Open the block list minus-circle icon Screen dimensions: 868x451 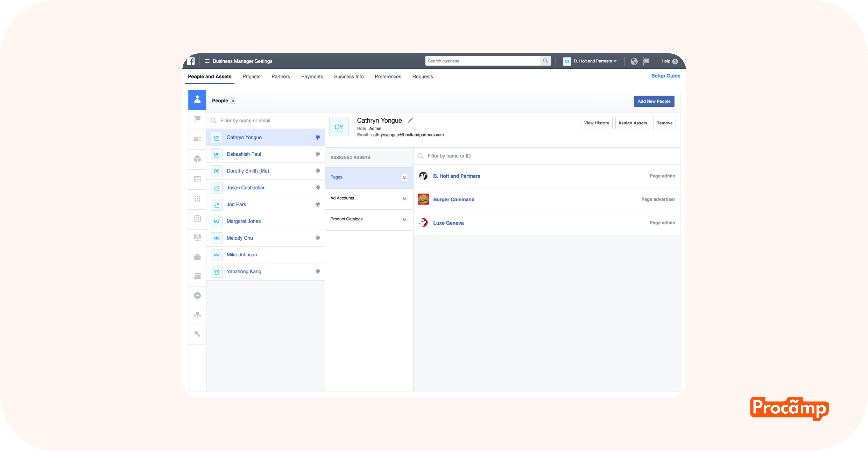click(197, 295)
